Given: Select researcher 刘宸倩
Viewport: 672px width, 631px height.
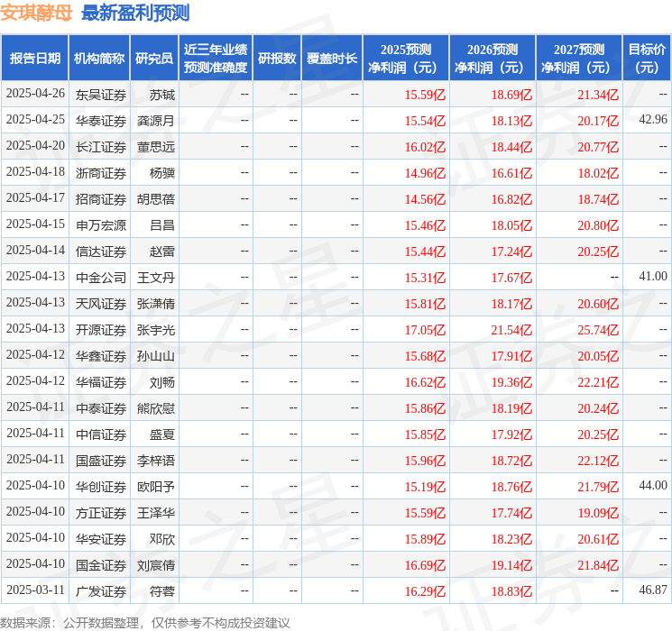Looking at the screenshot, I should [x=155, y=565].
